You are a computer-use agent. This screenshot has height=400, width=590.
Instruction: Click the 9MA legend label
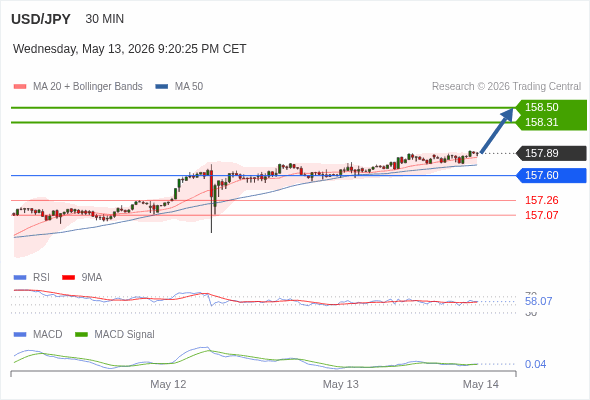pyautogui.click(x=92, y=278)
